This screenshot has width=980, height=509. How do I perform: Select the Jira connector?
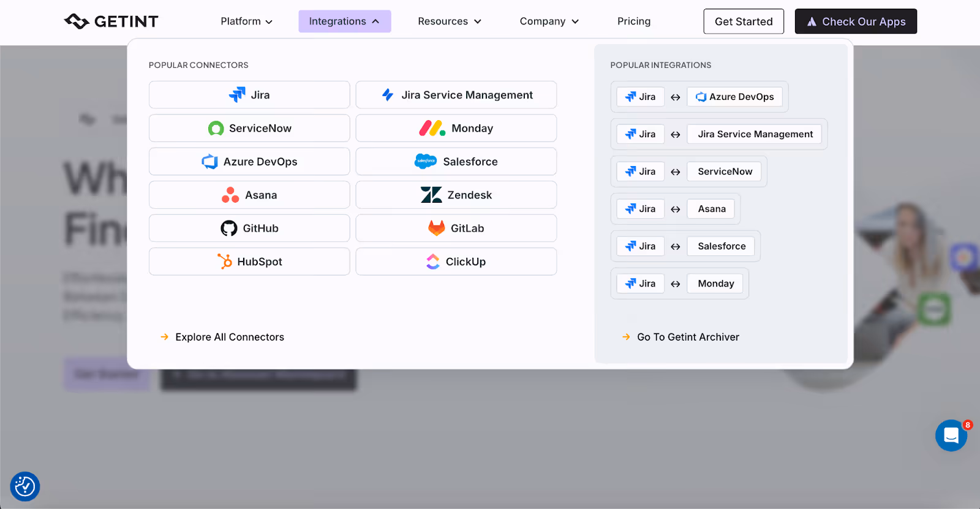pos(249,95)
